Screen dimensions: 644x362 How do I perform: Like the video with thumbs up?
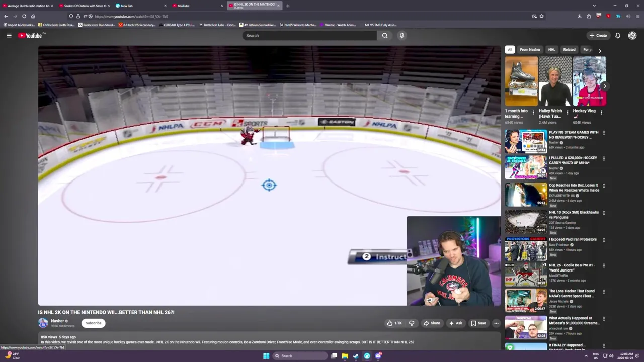pyautogui.click(x=394, y=323)
